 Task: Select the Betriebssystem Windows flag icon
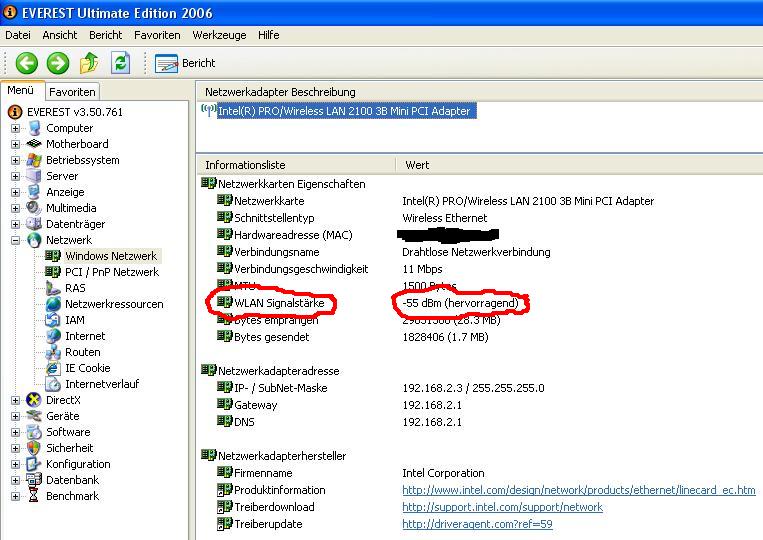click(x=34, y=160)
